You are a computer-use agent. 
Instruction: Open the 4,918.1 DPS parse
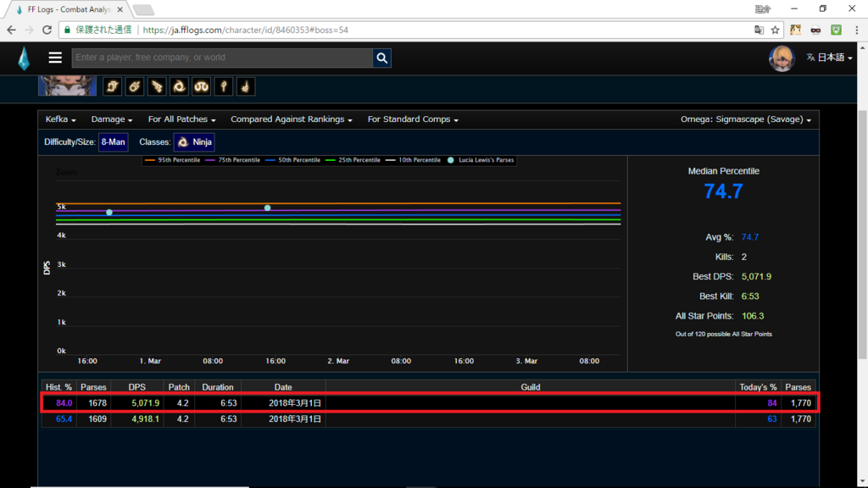(x=145, y=419)
